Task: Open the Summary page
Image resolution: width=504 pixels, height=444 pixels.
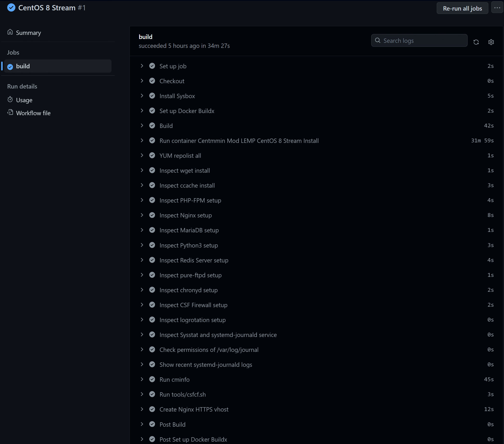Action: tap(28, 32)
